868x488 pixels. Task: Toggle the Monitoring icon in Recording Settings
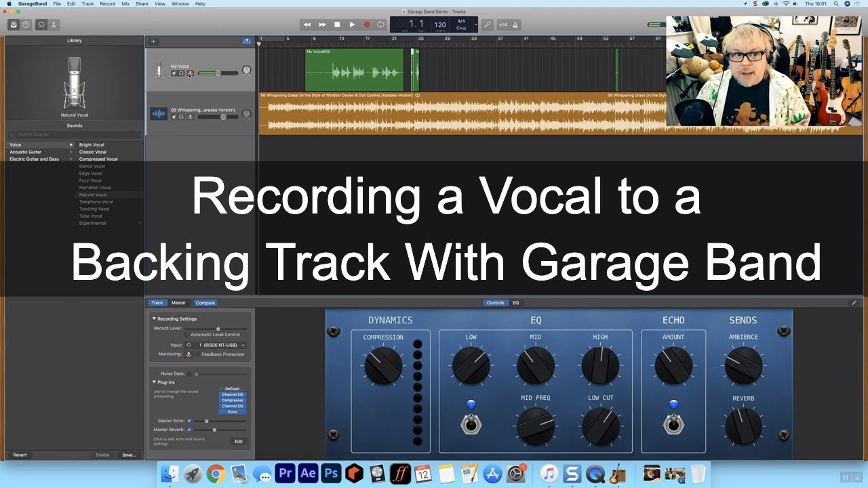click(189, 354)
